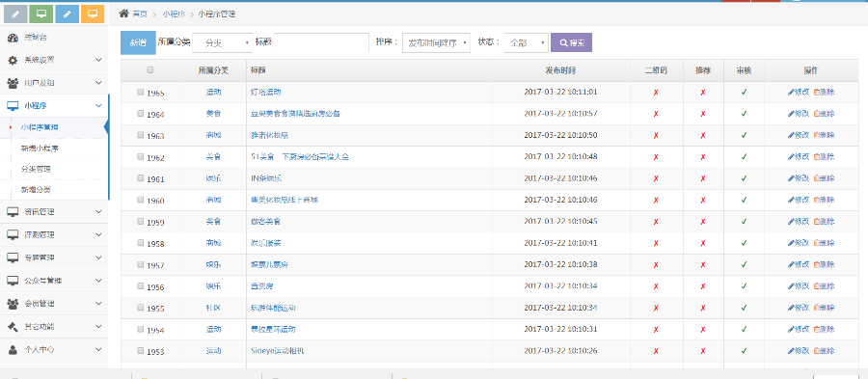
Task: Open the 分类管理 submenu item
Action: [x=36, y=169]
